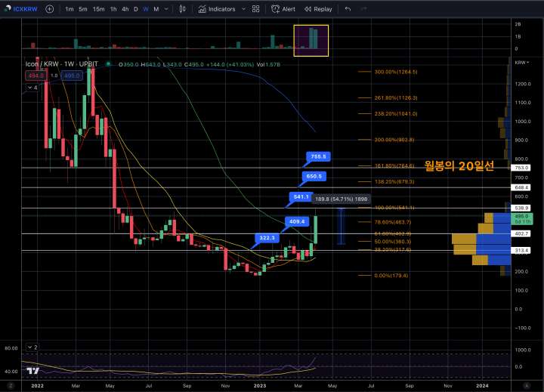Click the 402.7 horizontal line price label

[521, 234]
